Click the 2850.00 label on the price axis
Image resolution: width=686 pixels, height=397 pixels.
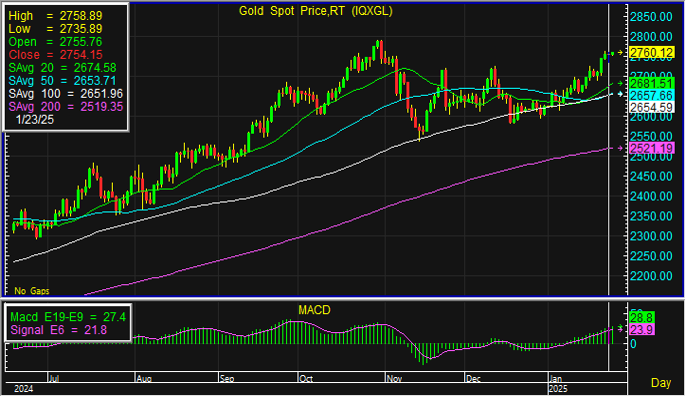point(651,17)
